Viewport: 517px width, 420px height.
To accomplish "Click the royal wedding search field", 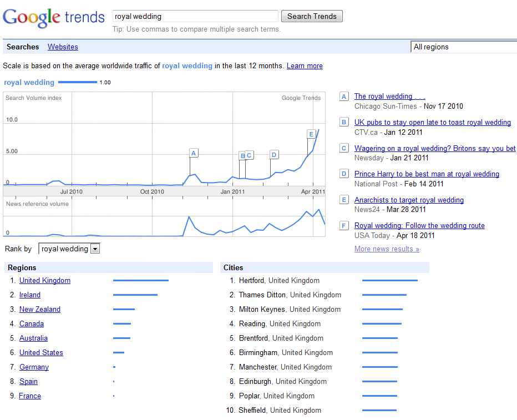I will pos(195,17).
